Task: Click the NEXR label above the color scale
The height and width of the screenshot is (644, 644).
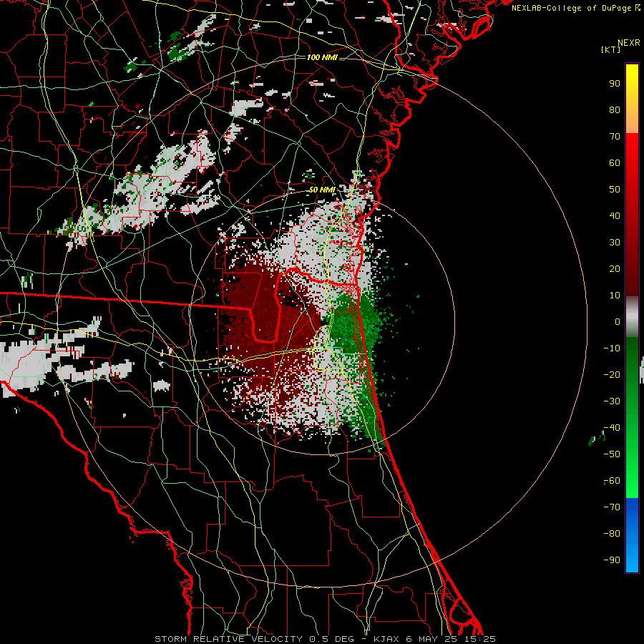Action: coord(629,43)
